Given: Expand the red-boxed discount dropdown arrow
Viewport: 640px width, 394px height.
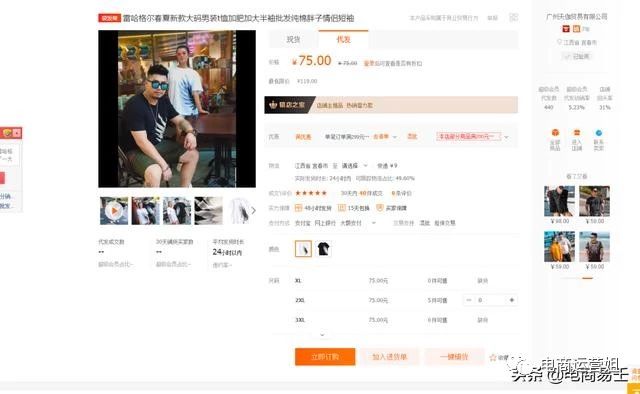Looking at the screenshot, I should click(507, 137).
